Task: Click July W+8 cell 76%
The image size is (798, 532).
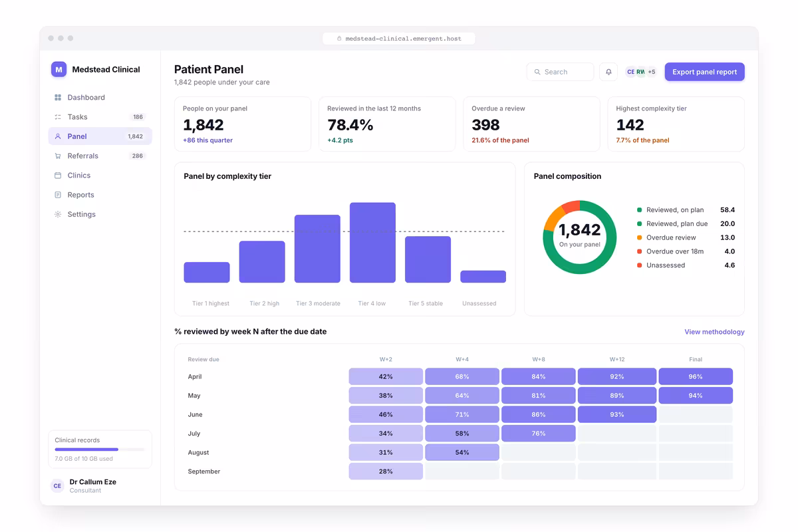Action: (x=539, y=434)
